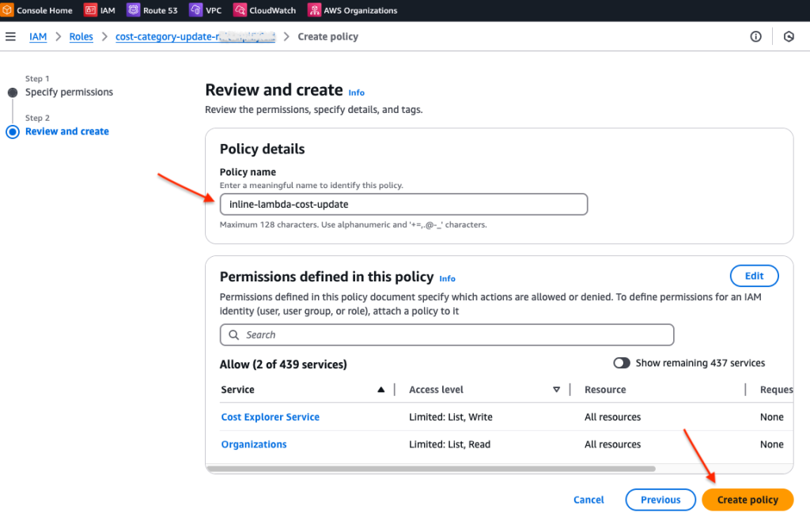Open the Cost Explorer Service link
This screenshot has width=810, height=532.
[x=270, y=417]
